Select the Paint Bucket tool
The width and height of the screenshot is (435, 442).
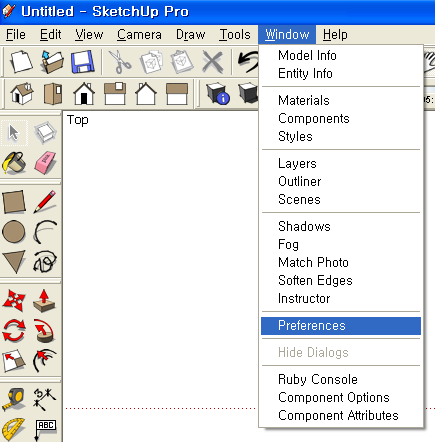[14, 163]
